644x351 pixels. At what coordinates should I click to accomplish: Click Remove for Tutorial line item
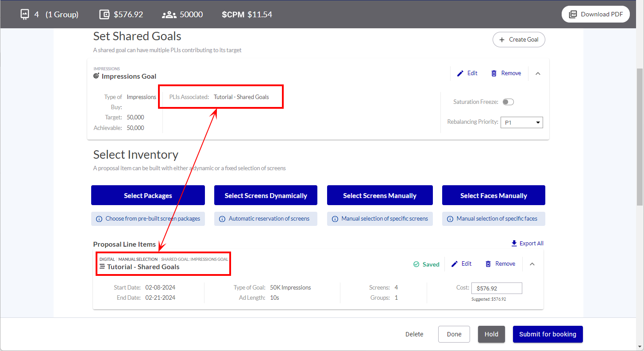click(500, 264)
